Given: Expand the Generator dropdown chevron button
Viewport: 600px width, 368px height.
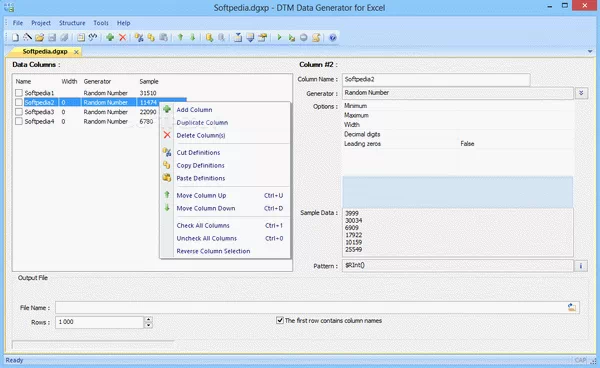Looking at the screenshot, I should (581, 93).
